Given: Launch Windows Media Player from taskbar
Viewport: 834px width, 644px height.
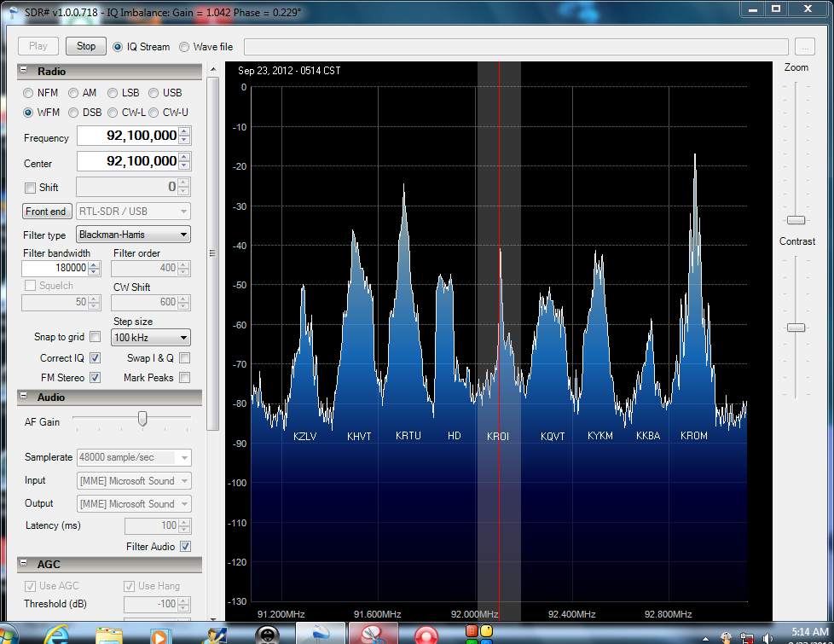Looking at the screenshot, I should [159, 635].
